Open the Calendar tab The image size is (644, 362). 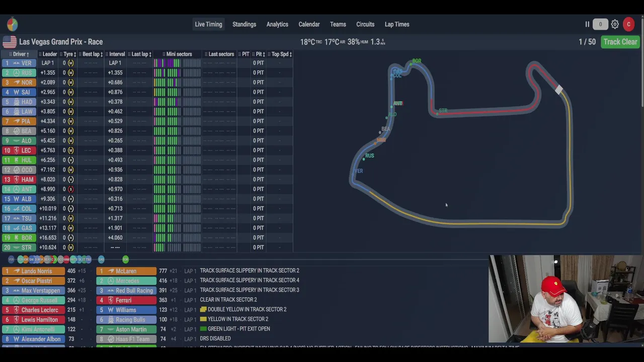309,24
